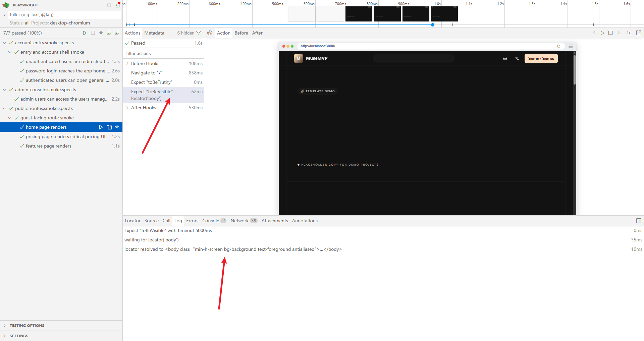Viewport: 644px width, 341px height.
Task: Collapse account-entry.smoke.spec.ts
Action: [x=4, y=43]
